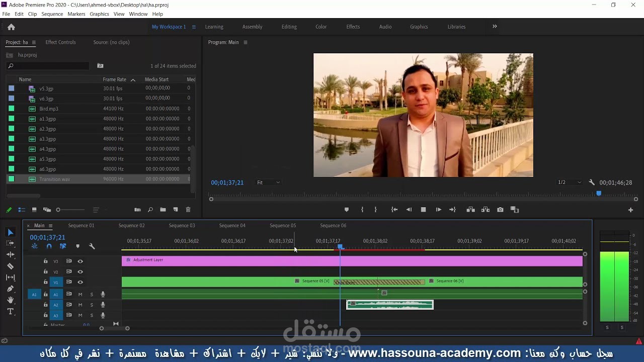
Task: Click the New Bin icon in the Project panel
Action: point(163,210)
